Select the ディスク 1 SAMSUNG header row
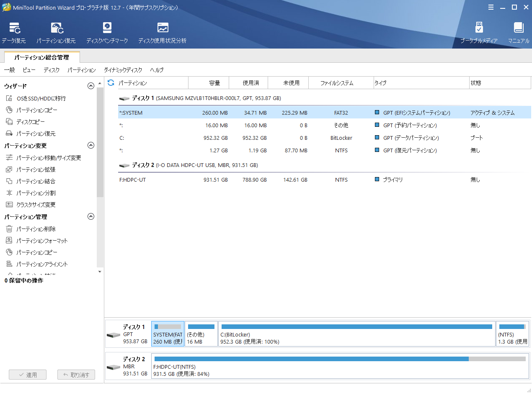Viewport: 532px width, 393px height. [x=325, y=98]
